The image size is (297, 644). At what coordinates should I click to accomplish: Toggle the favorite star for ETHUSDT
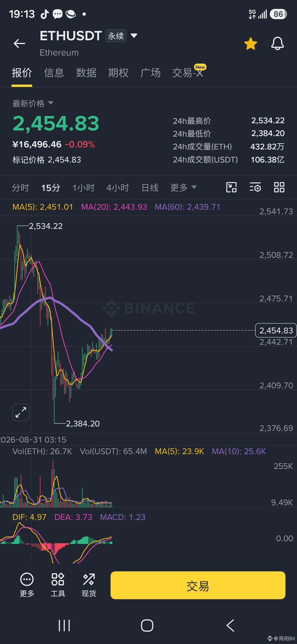251,44
